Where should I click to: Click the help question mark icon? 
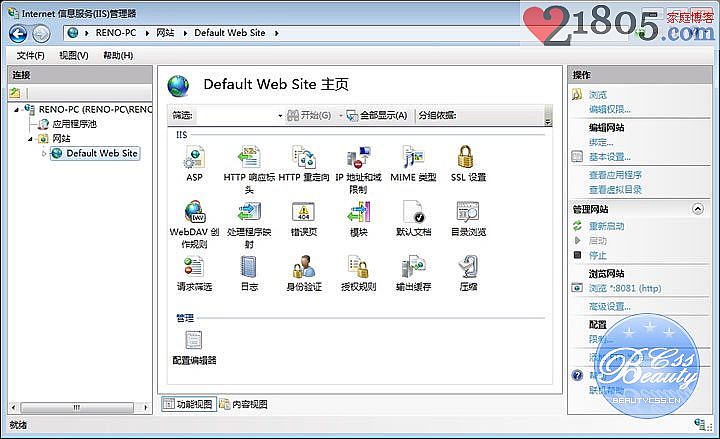pyautogui.click(x=577, y=375)
